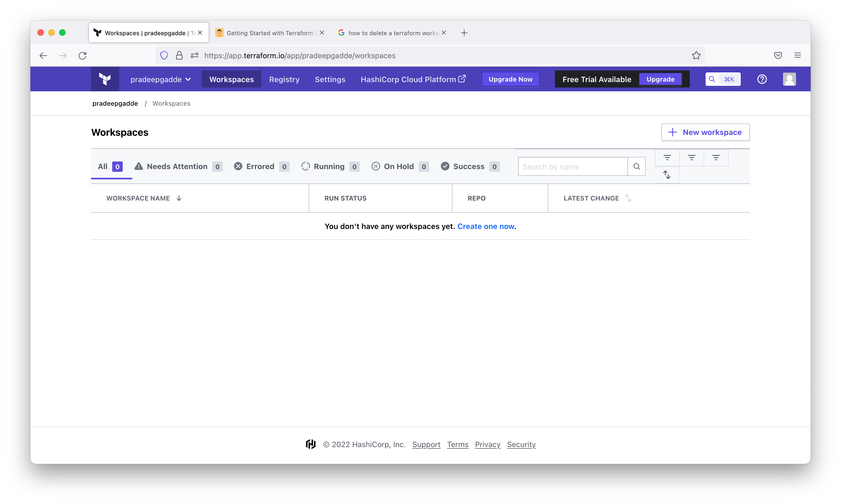Click the browser back arrow

[x=43, y=55]
